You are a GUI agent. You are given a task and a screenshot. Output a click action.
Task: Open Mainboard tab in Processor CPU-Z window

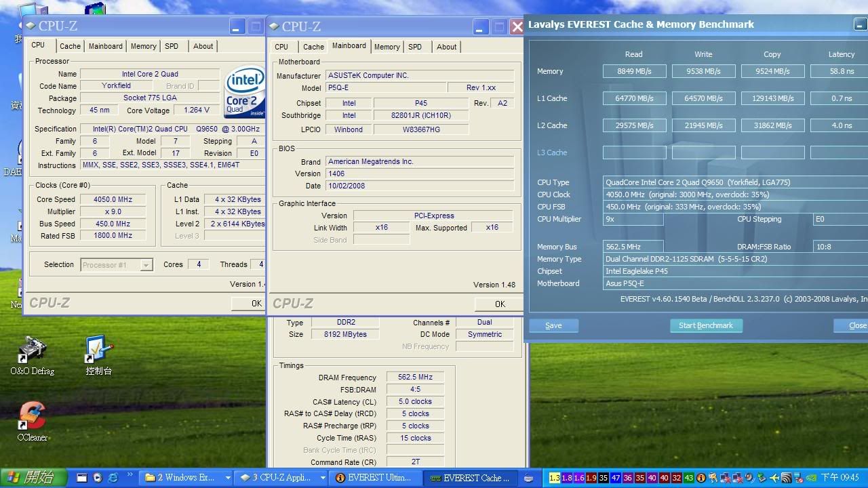(x=106, y=46)
